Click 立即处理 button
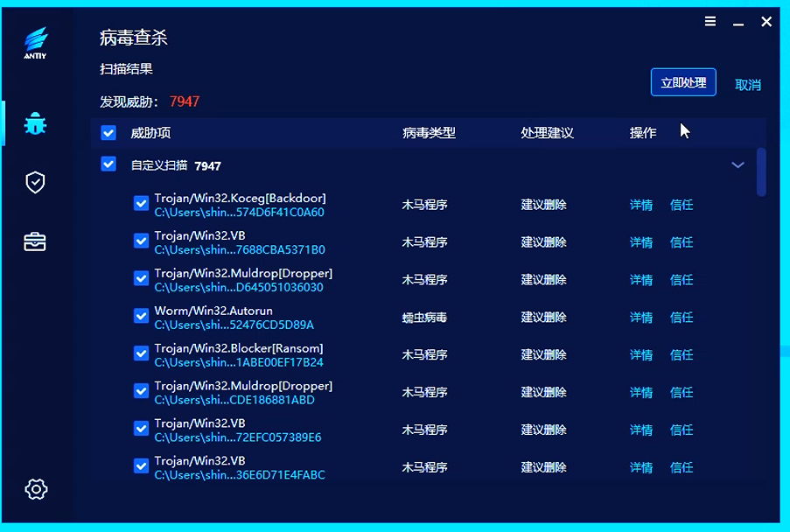 pyautogui.click(x=683, y=82)
